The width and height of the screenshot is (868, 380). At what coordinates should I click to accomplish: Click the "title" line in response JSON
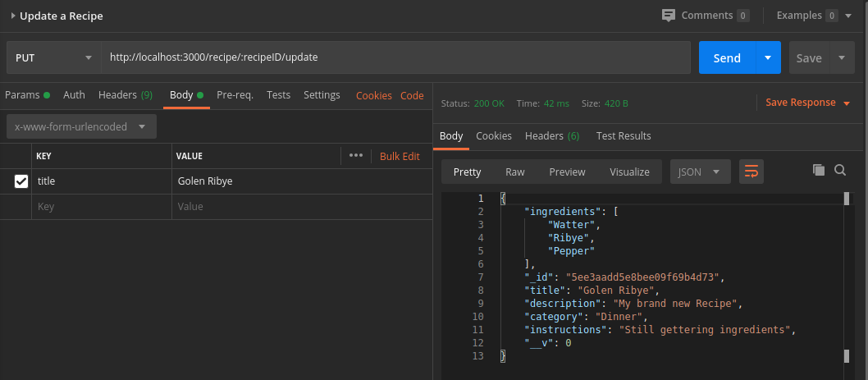tap(592, 291)
